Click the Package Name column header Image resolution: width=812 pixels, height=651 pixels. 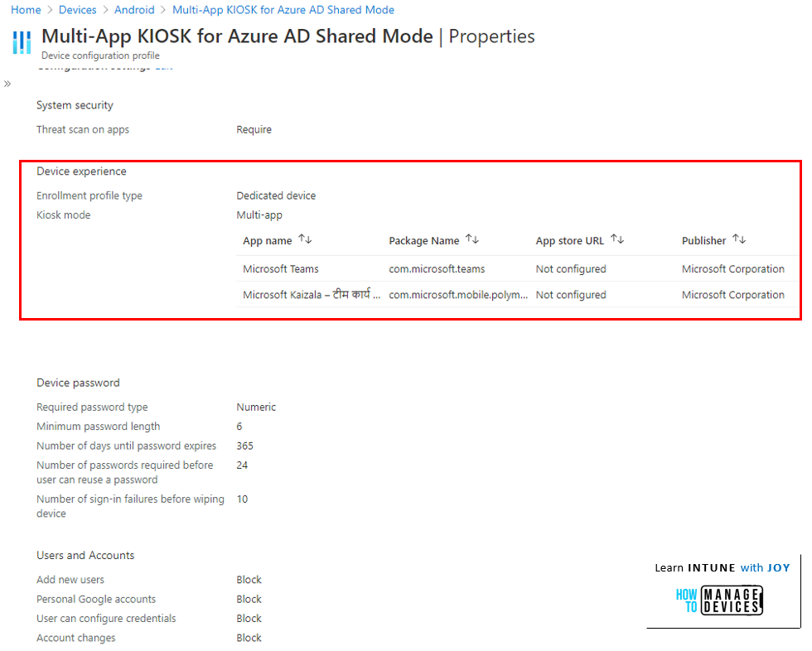pyautogui.click(x=423, y=241)
